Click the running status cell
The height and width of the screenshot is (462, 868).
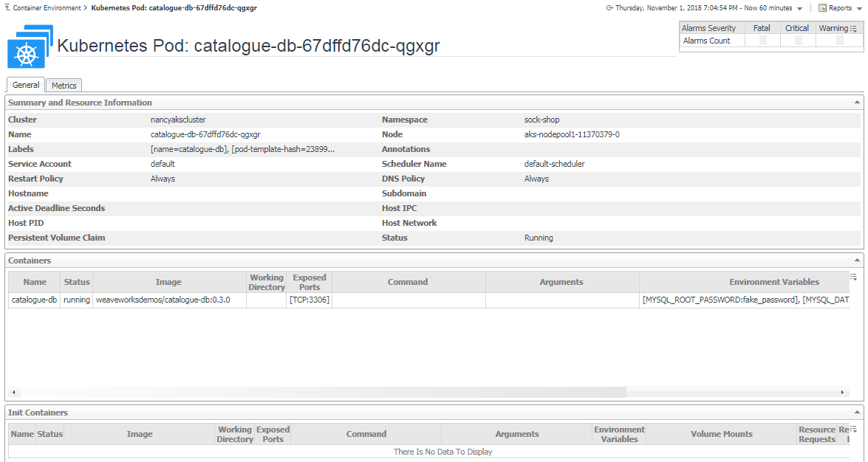coord(76,300)
